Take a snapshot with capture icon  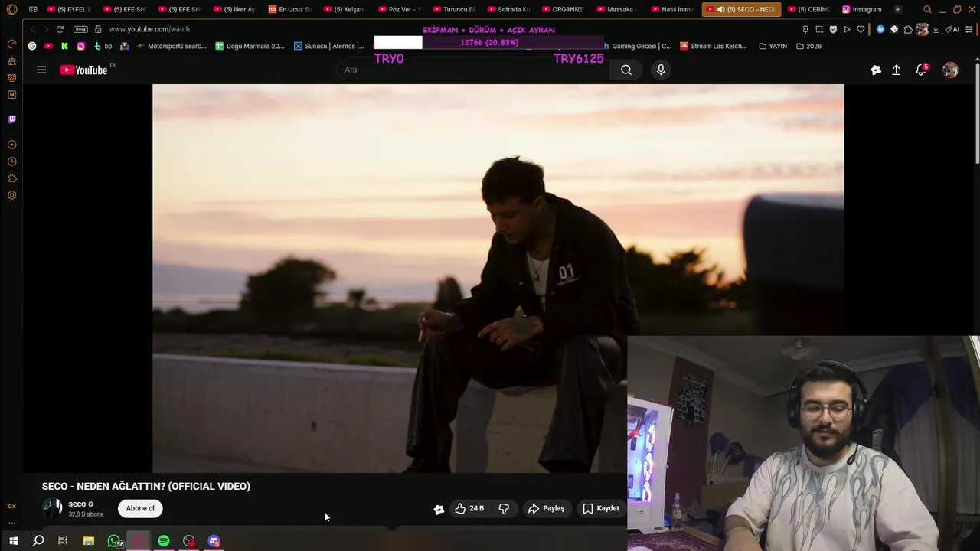point(819,29)
